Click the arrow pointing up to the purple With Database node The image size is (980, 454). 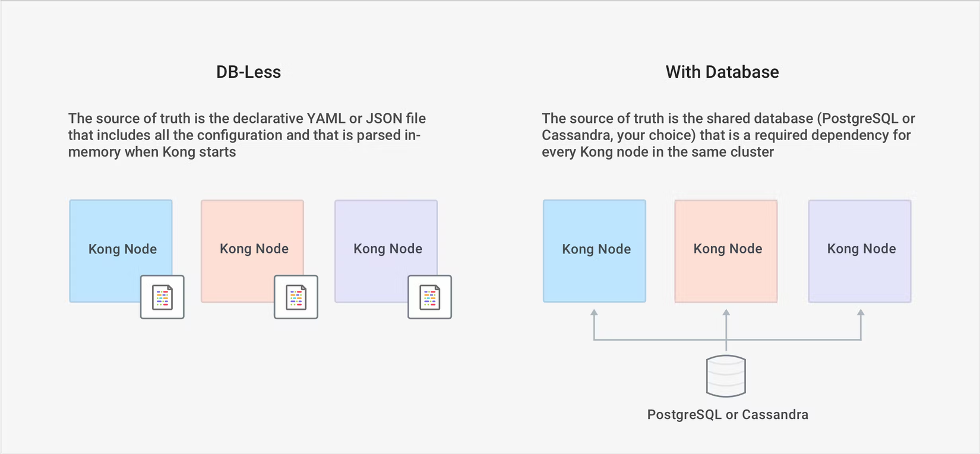[861, 313]
